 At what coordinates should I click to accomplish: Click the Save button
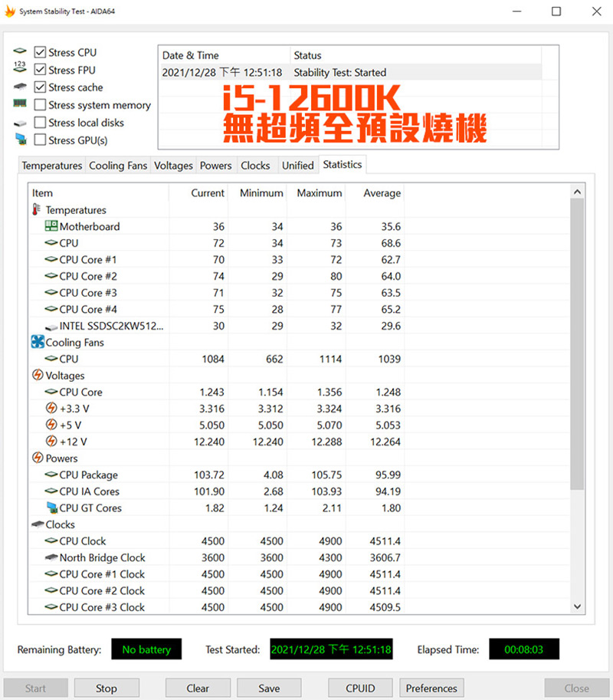pyautogui.click(x=269, y=688)
